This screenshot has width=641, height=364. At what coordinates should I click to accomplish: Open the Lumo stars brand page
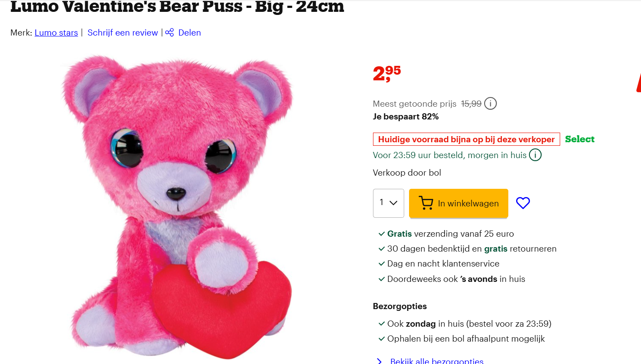click(x=56, y=32)
